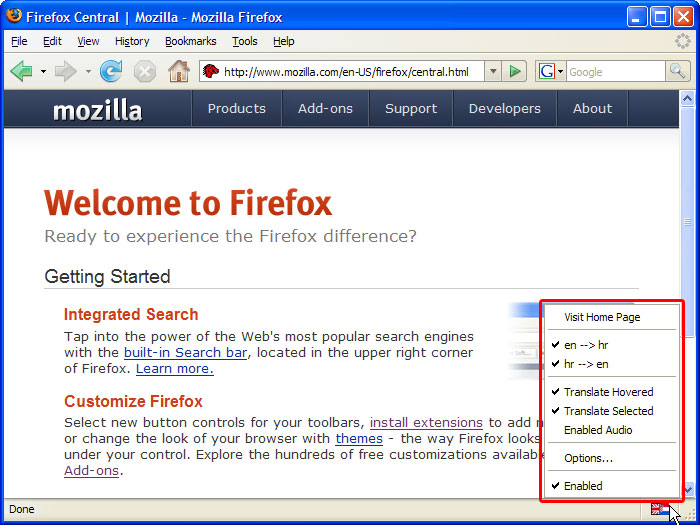700x525 pixels.
Task: Open the Add-ons navigation tab
Action: pyautogui.click(x=325, y=108)
